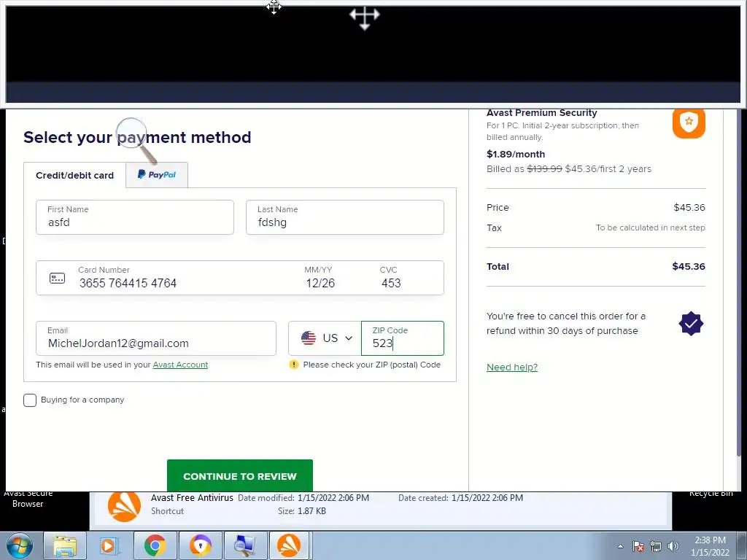Click "Please check your ZIP (postal) Code" message

coord(371,365)
